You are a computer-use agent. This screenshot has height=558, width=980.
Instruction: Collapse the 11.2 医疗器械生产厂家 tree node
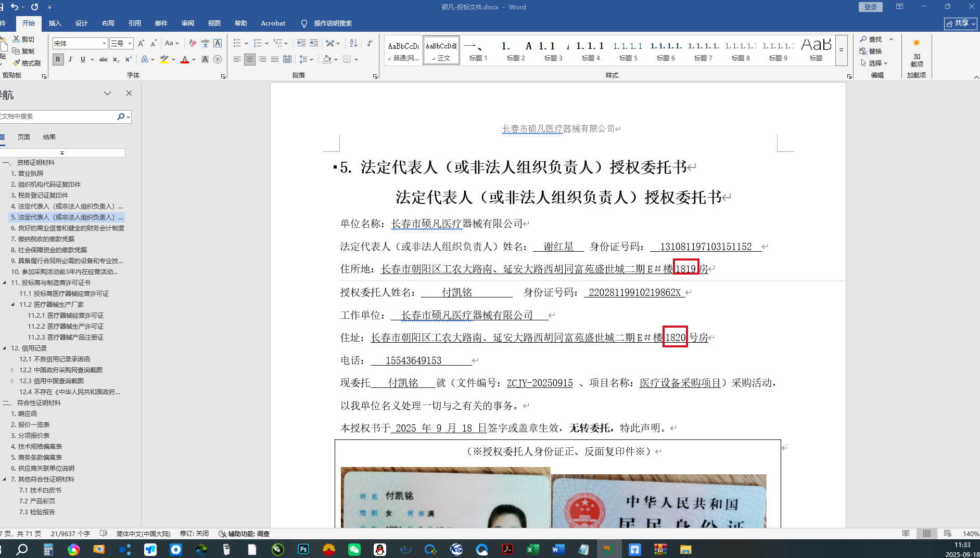(x=13, y=305)
